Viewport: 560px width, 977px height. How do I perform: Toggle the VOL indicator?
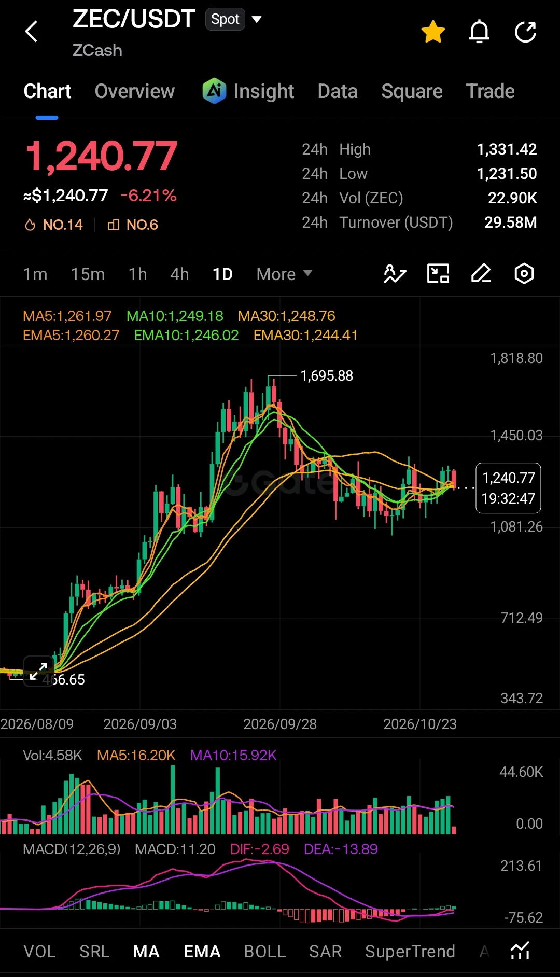tap(39, 952)
